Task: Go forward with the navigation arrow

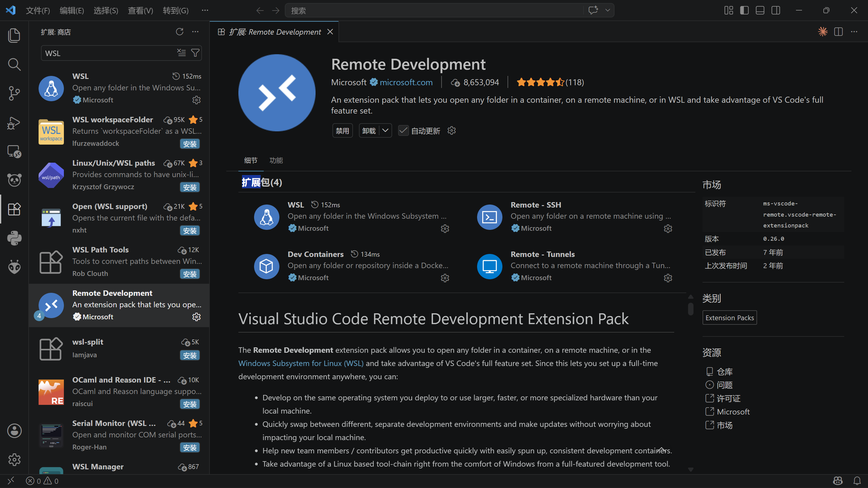Action: 276,11
